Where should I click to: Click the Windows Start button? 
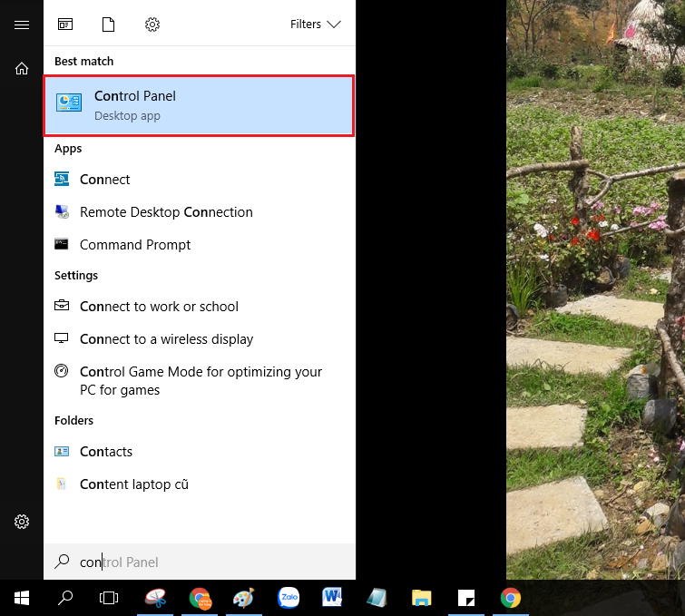click(x=22, y=598)
